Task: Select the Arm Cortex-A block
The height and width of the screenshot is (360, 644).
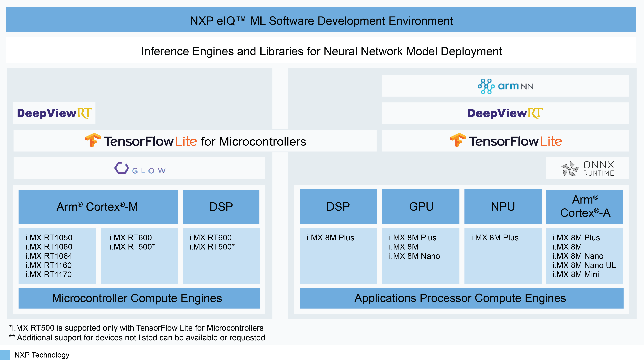Action: pyautogui.click(x=584, y=207)
